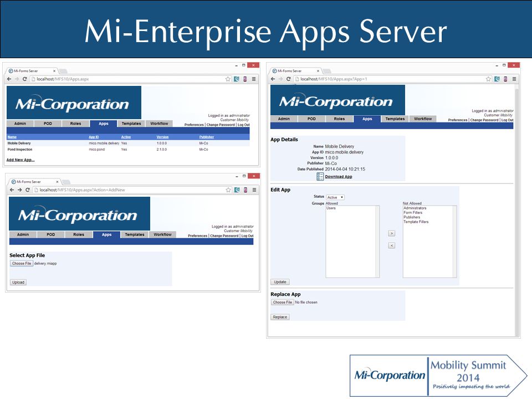Image resolution: width=532 pixels, height=399 pixels.
Task: Move selected group to Allowed with < button
Action: pyautogui.click(x=392, y=245)
